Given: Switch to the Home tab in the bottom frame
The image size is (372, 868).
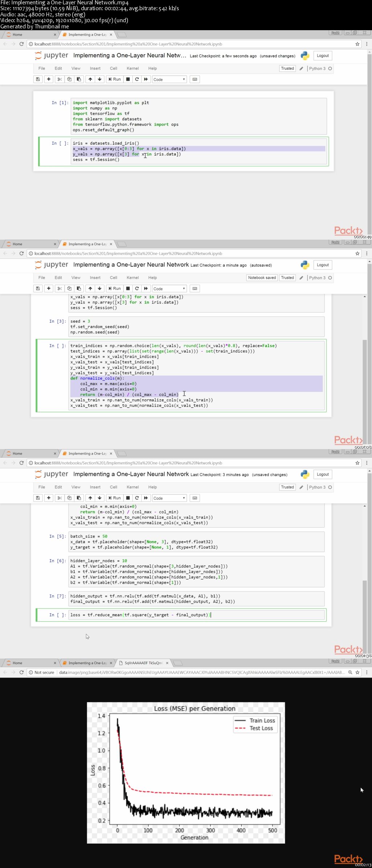Looking at the screenshot, I should pos(31,663).
